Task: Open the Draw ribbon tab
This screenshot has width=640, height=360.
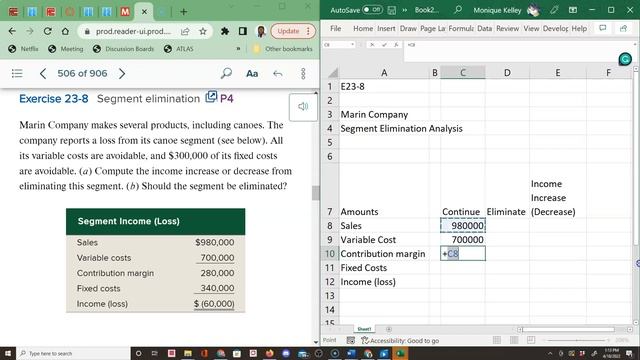Action: pos(408,29)
